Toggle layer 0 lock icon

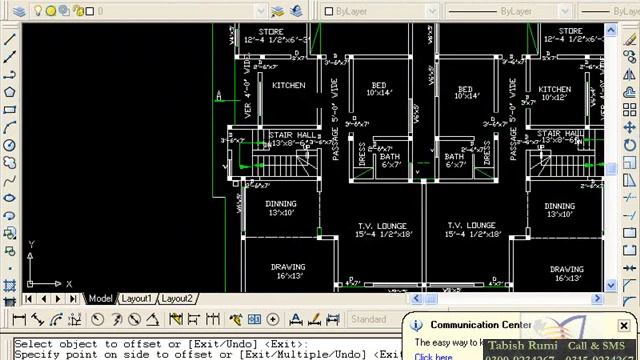[x=78, y=11]
